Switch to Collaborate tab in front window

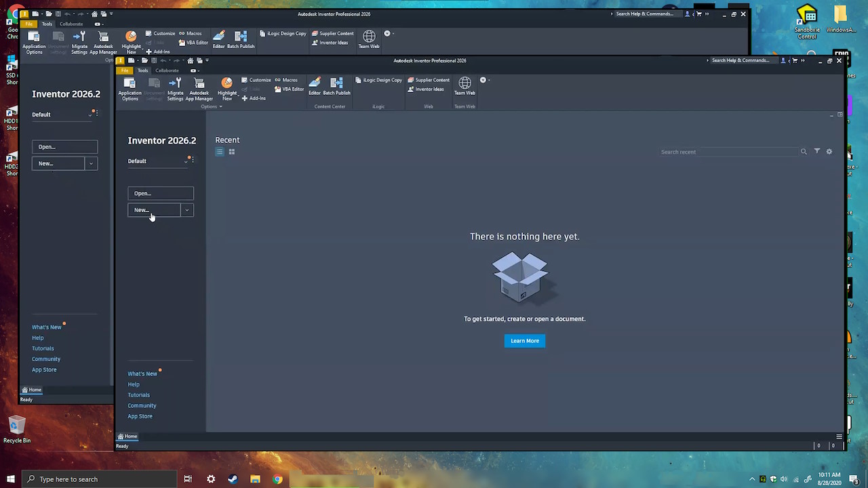point(167,70)
